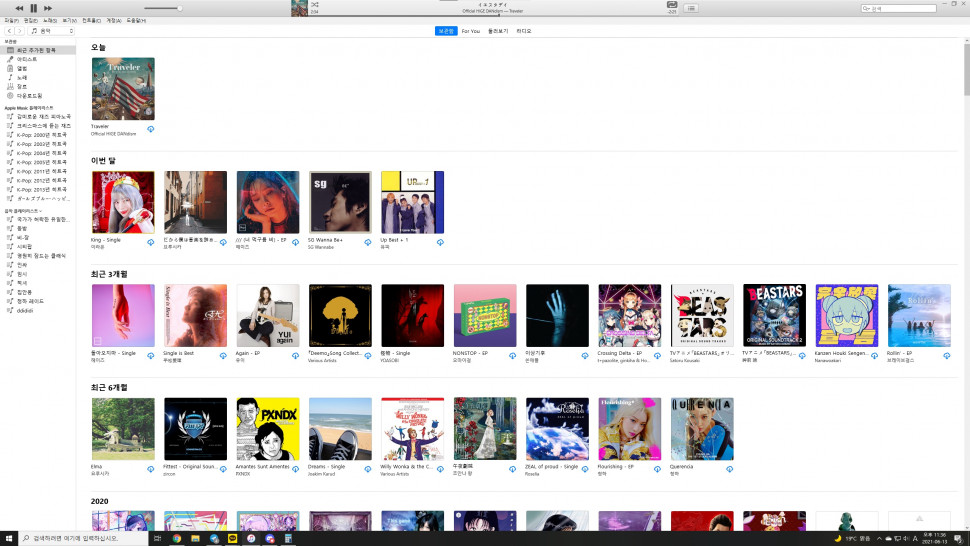Click the Windows Start button
The image size is (970, 546).
coord(9,539)
